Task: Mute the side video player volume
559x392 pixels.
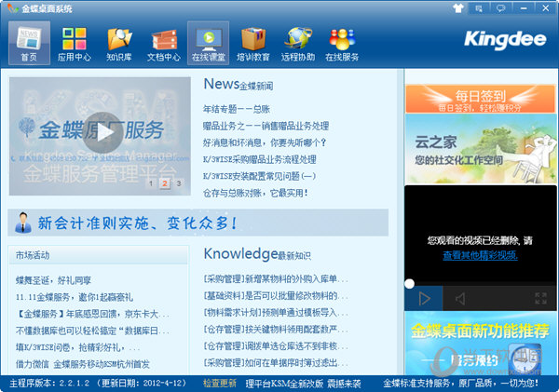Action: (460, 299)
